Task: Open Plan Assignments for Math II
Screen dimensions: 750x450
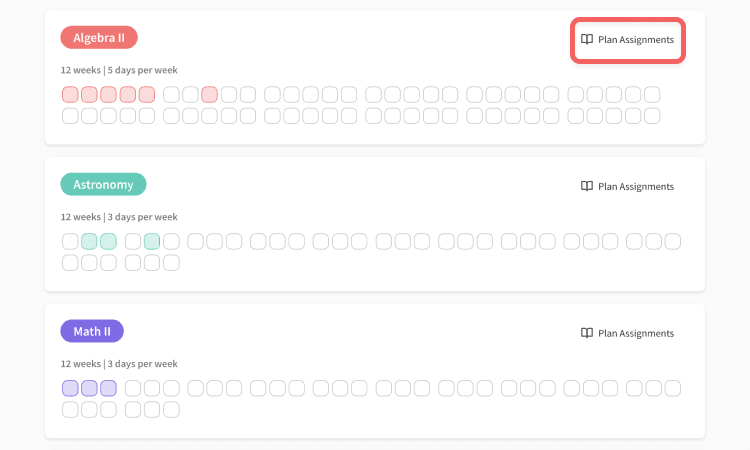Action: [628, 333]
